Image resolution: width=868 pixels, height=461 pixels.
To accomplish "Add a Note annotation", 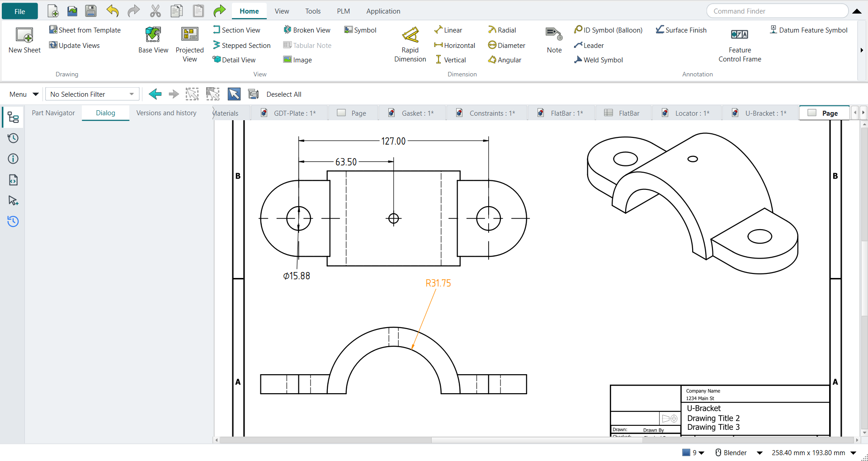I will point(554,40).
